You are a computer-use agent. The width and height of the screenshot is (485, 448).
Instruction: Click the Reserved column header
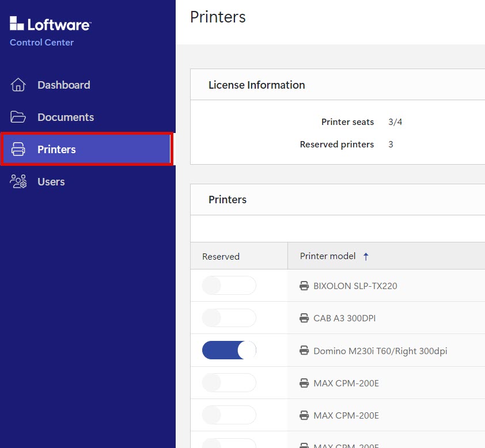tap(221, 257)
